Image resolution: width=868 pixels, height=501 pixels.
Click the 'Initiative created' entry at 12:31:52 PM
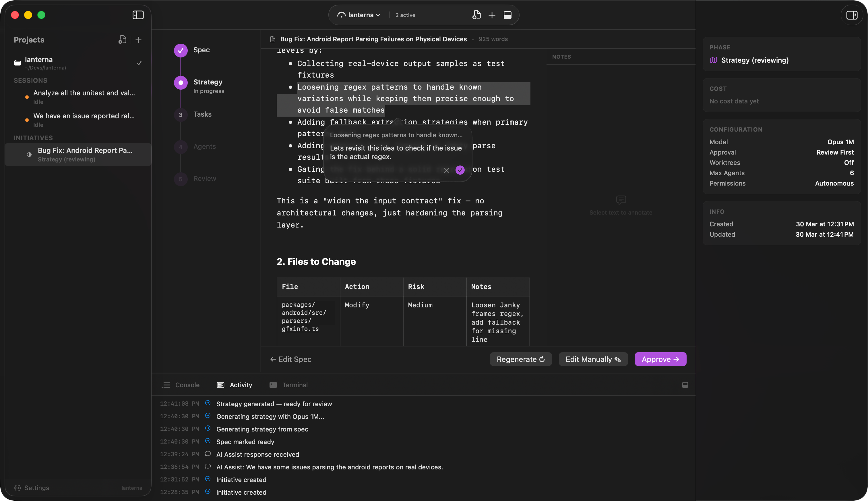pyautogui.click(x=241, y=480)
